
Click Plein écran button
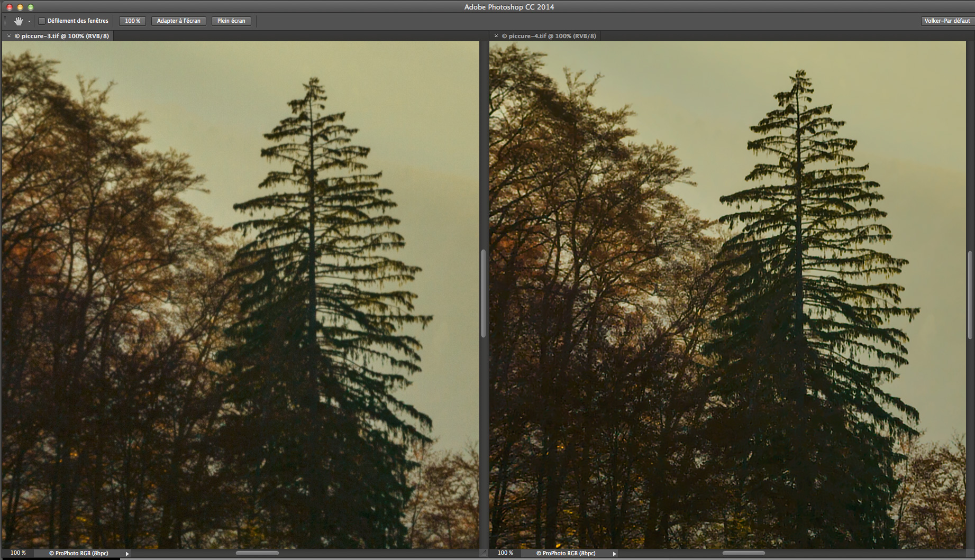click(231, 21)
